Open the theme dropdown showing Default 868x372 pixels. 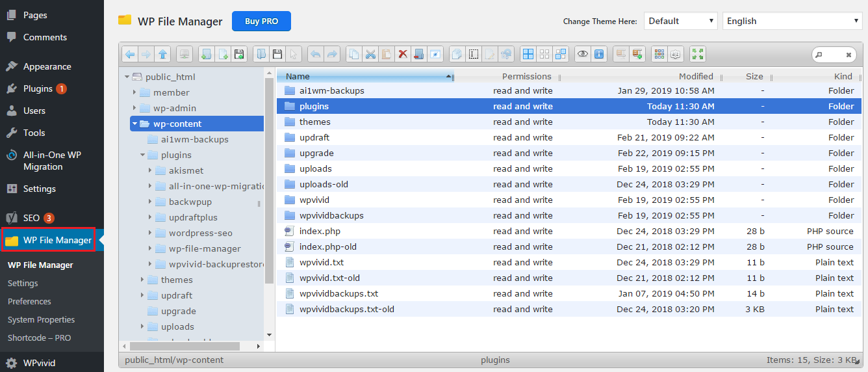(x=681, y=21)
